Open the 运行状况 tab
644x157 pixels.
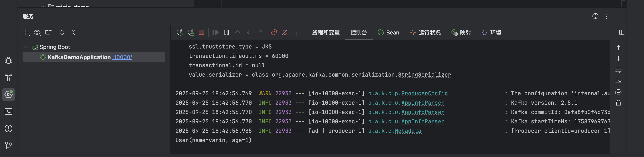pos(425,33)
